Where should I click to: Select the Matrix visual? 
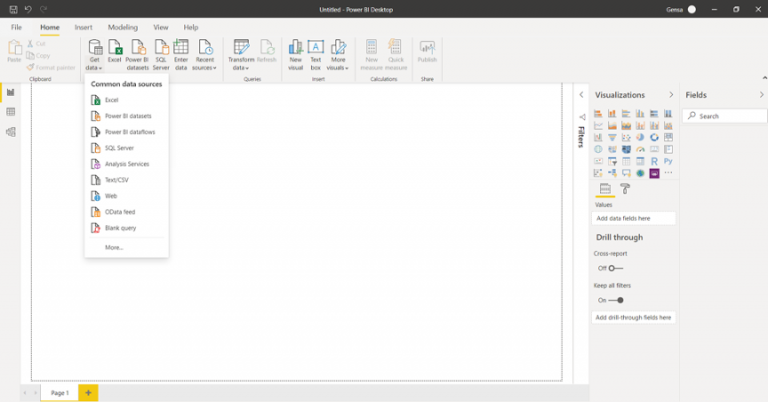(640, 161)
